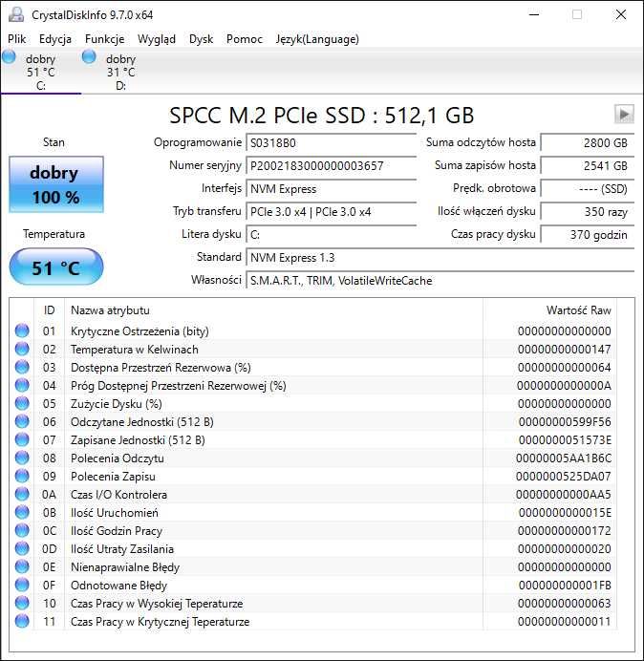
Task: Click the dobry 100 % health status button
Action: tap(56, 184)
